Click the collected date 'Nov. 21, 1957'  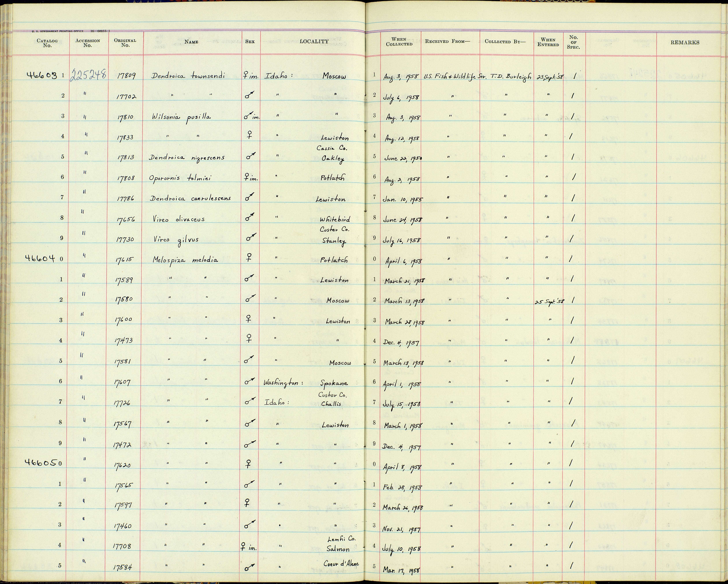[401, 529]
